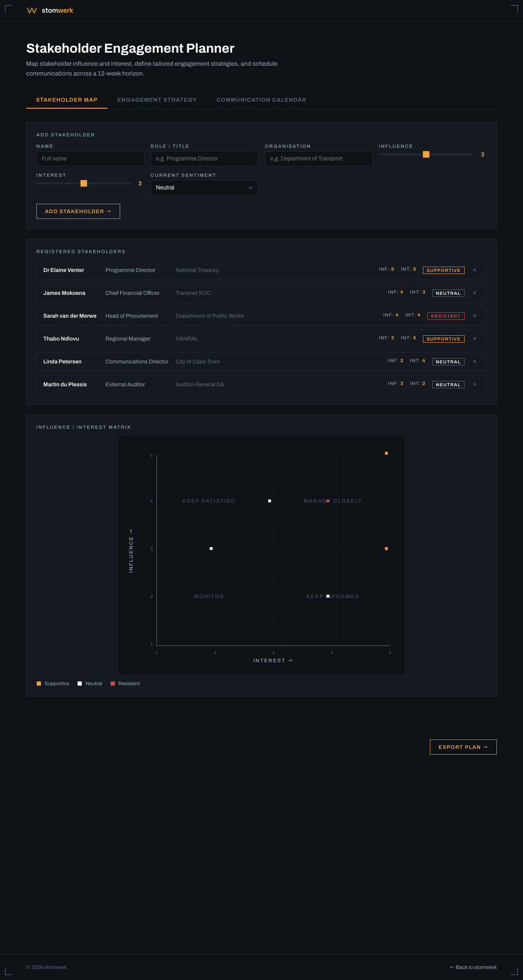The image size is (523, 980).
Task: Click Export Plan button
Action: coord(463,747)
